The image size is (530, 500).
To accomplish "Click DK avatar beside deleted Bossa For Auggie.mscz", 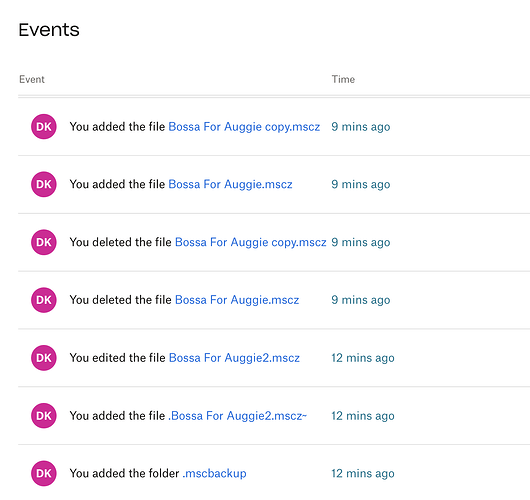I will coord(44,300).
